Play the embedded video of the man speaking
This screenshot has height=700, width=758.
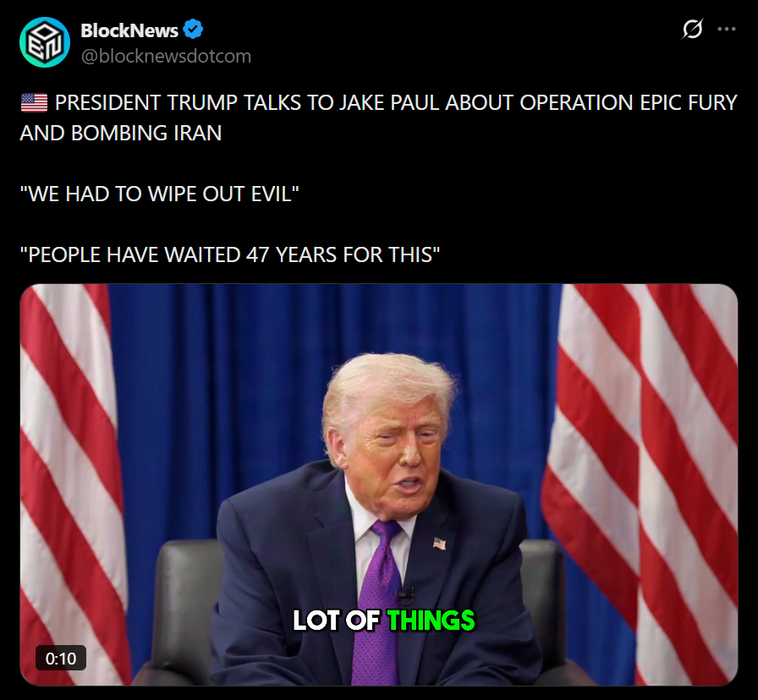point(378,484)
